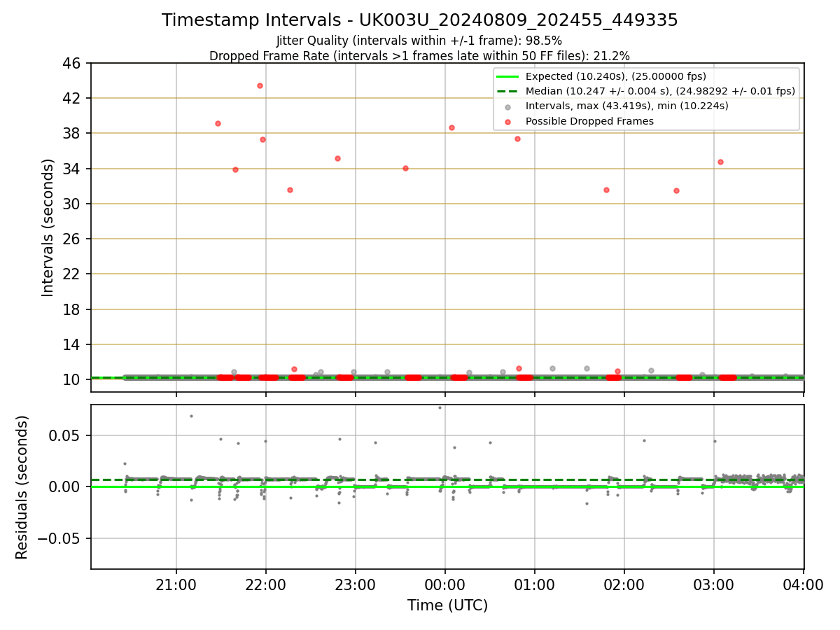This screenshot has height=630, width=840.
Task: Click the solid green line sample in legend
Action: [507, 76]
